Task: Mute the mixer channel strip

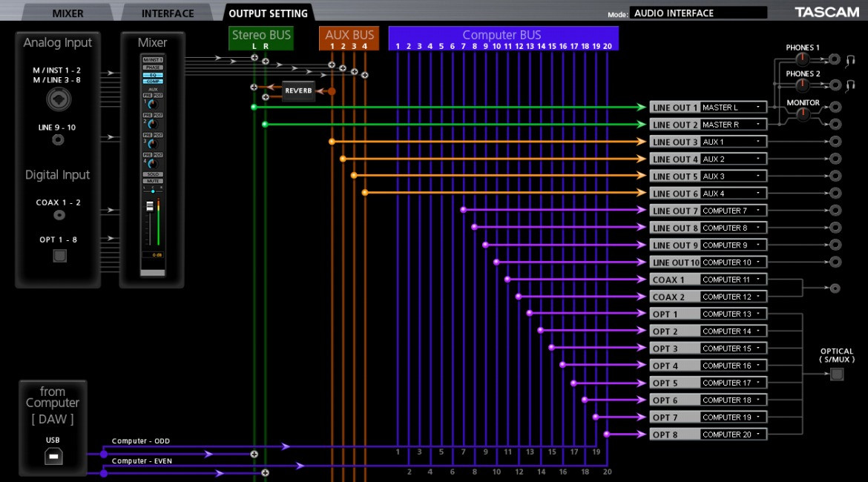Action: point(153,180)
